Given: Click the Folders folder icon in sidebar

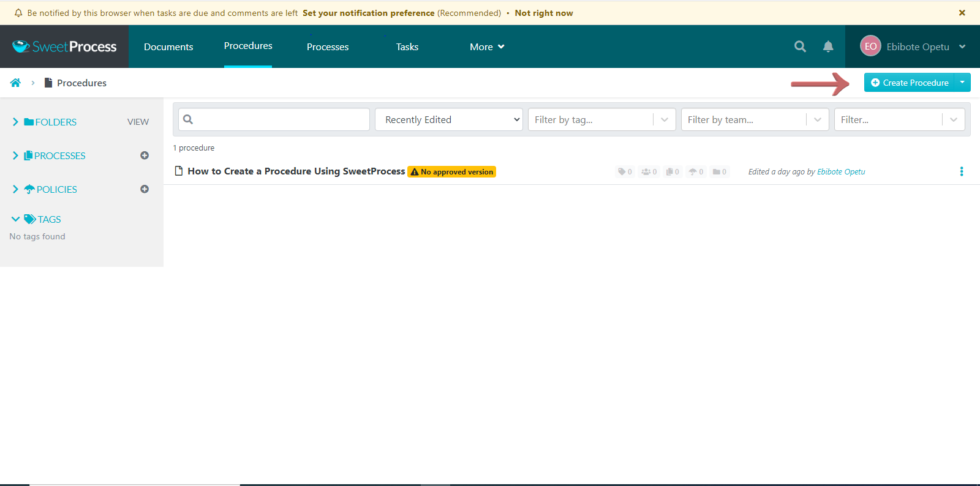Looking at the screenshot, I should click(29, 122).
